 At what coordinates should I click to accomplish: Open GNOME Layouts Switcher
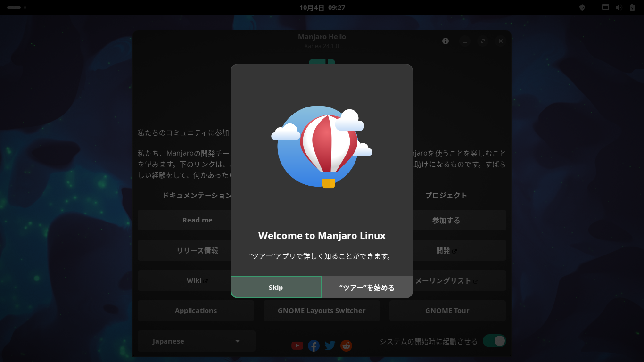(x=322, y=311)
